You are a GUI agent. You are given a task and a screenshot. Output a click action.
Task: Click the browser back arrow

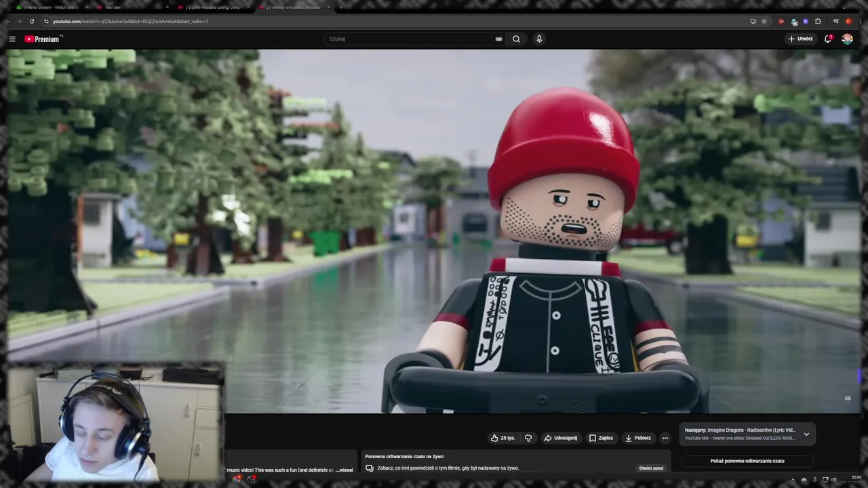[x=7, y=21]
